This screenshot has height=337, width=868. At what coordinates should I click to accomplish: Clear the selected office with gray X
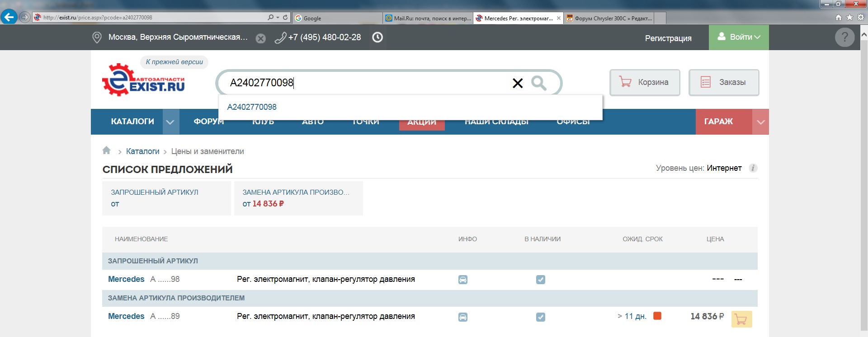pos(260,38)
